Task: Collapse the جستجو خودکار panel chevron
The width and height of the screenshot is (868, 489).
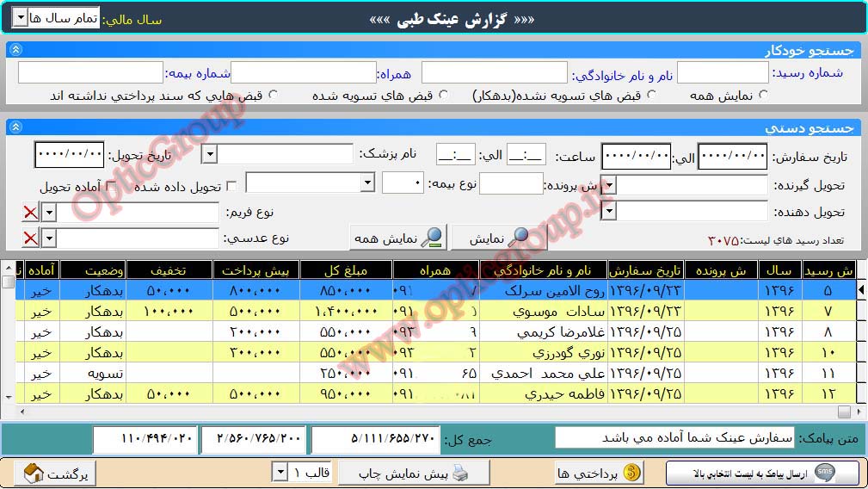Action: click(15, 51)
